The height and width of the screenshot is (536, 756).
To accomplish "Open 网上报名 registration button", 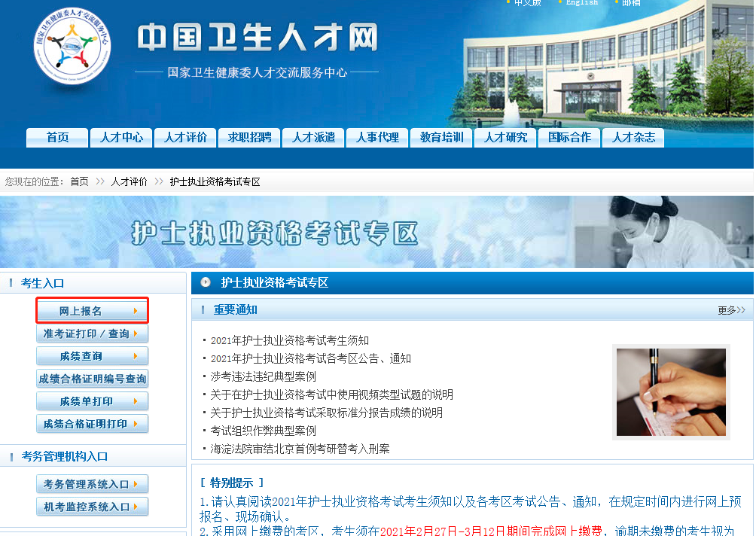I will coord(92,311).
